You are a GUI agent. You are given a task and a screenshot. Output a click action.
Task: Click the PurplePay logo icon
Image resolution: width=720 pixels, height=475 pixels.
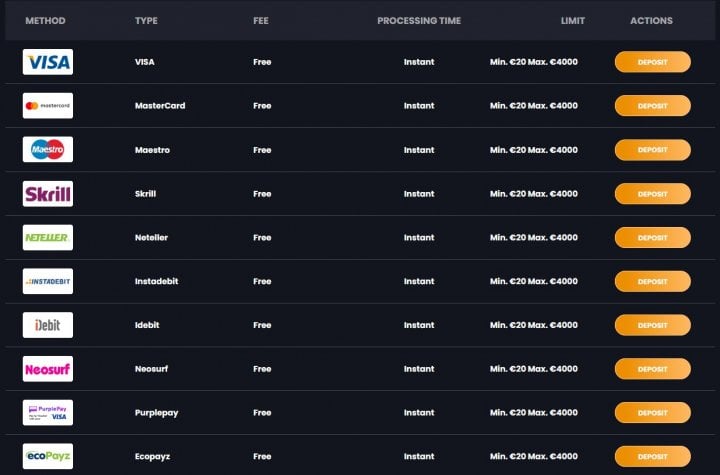[x=48, y=413]
